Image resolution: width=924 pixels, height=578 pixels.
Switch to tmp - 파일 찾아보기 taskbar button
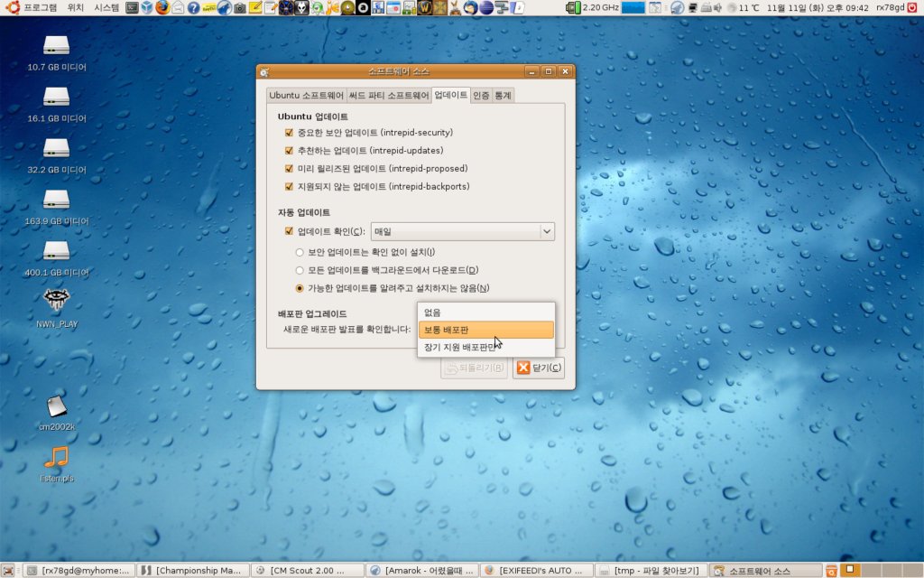[x=650, y=571]
